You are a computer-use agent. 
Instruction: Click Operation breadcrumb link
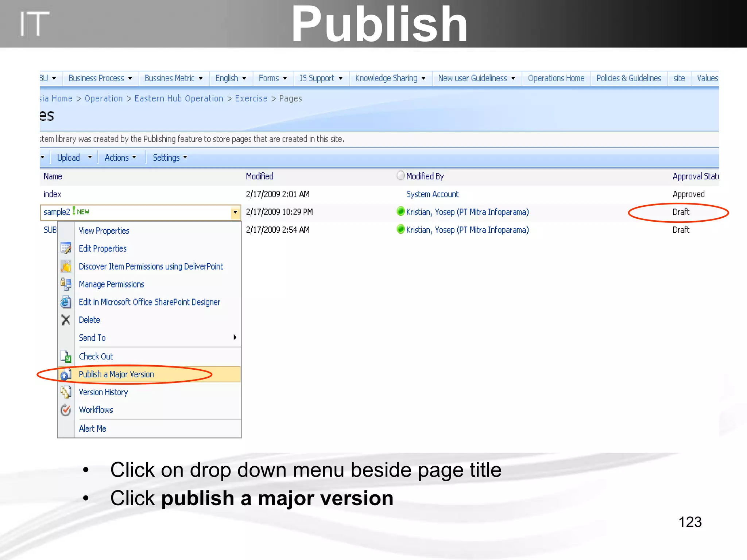(x=104, y=98)
